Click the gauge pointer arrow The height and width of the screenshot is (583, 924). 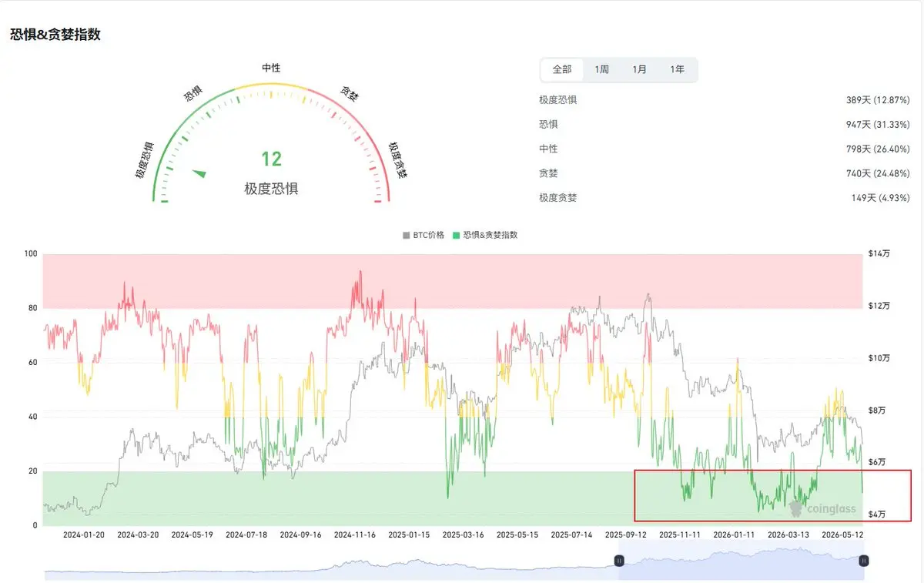199,173
